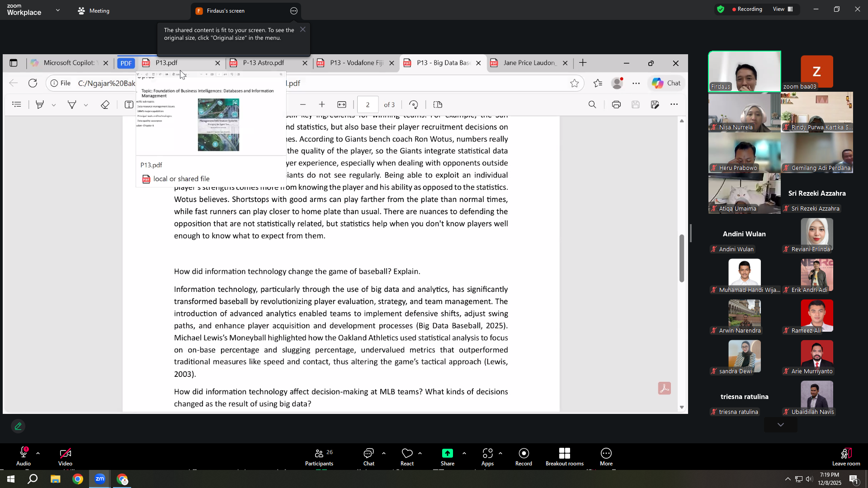Expand share options caret

point(464,453)
